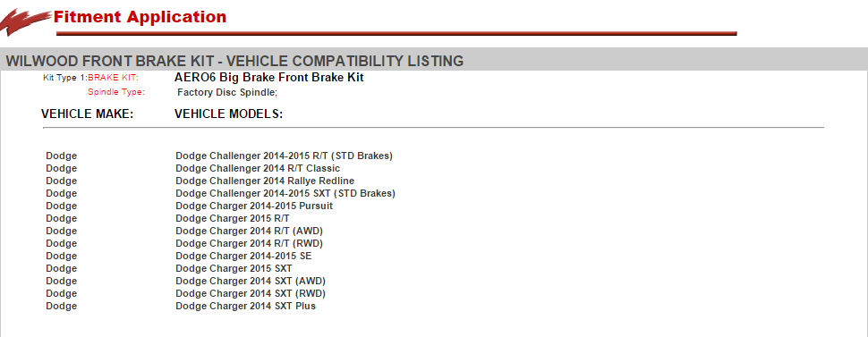The image size is (868, 337).
Task: Click the red BRAKE KIT label
Action: [x=113, y=78]
